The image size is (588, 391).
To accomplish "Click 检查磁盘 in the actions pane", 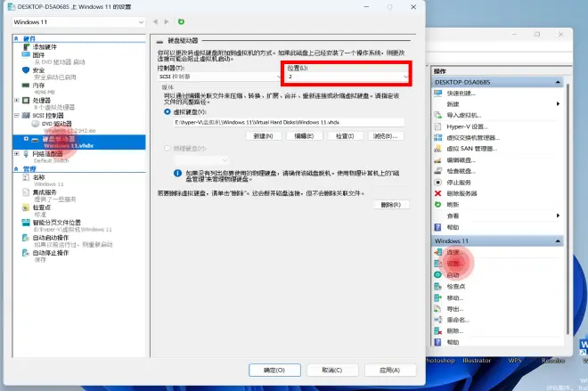I will tap(461, 171).
